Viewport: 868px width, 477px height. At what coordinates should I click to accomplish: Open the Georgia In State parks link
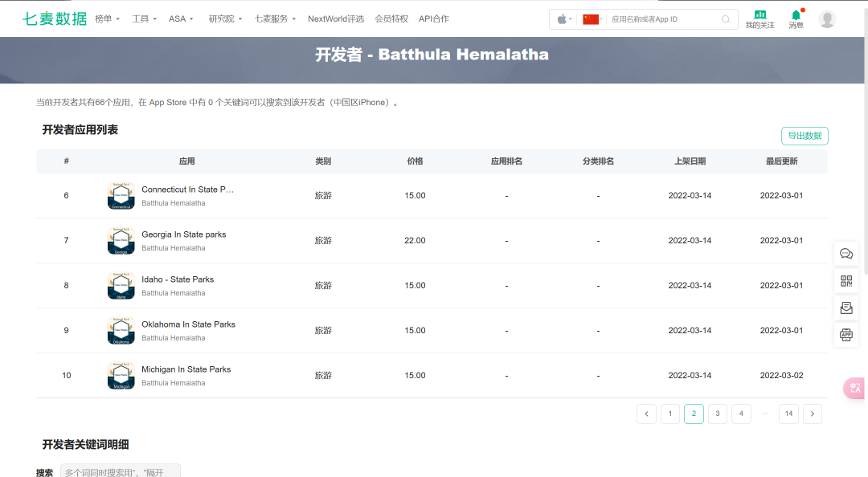[184, 234]
